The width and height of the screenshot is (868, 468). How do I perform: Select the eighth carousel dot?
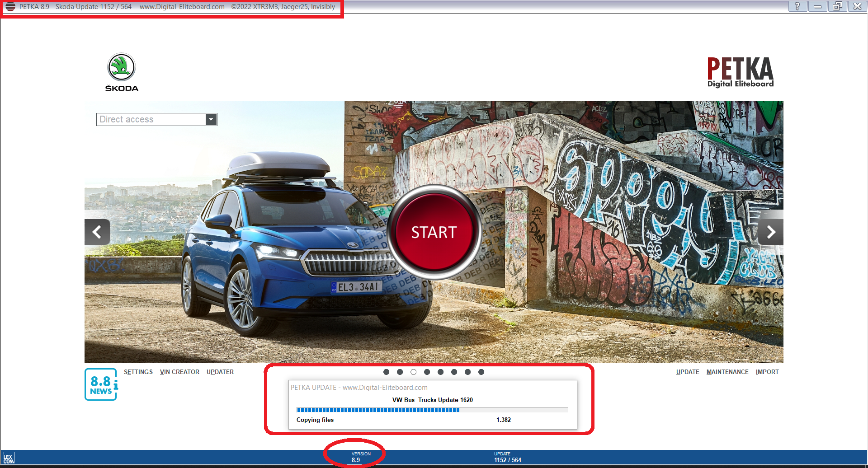(x=481, y=372)
